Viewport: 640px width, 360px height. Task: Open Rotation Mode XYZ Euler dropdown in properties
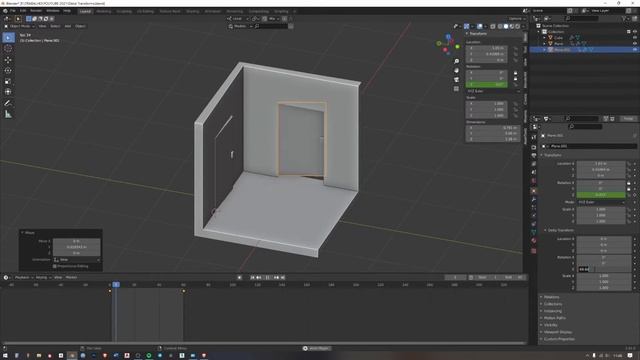pos(600,202)
